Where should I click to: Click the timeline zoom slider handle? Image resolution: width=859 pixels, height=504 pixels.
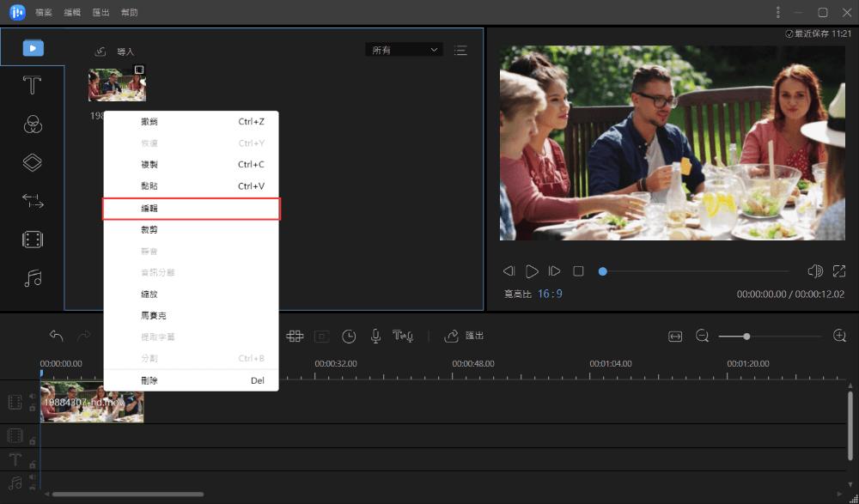(x=746, y=337)
